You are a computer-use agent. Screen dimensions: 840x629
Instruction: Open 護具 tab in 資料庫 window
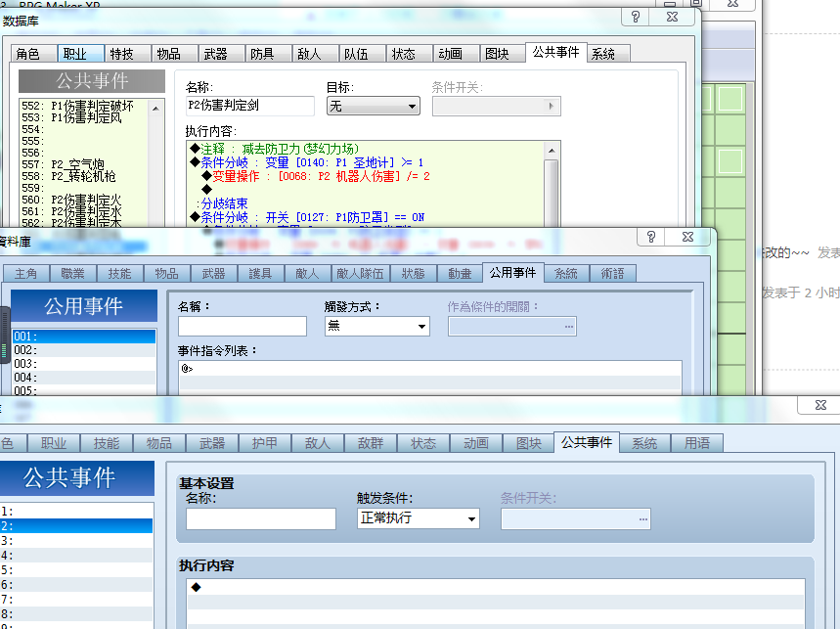point(260,273)
